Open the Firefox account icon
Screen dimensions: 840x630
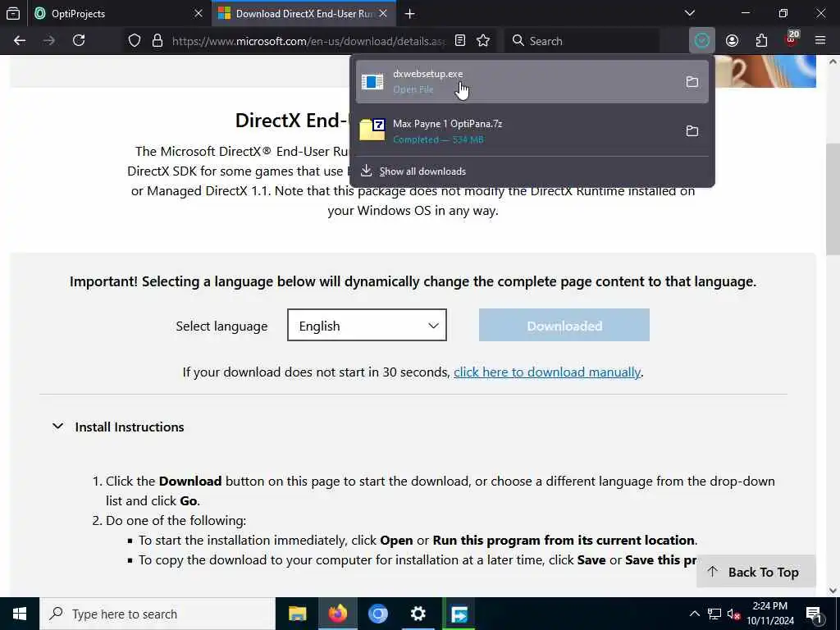click(x=732, y=41)
